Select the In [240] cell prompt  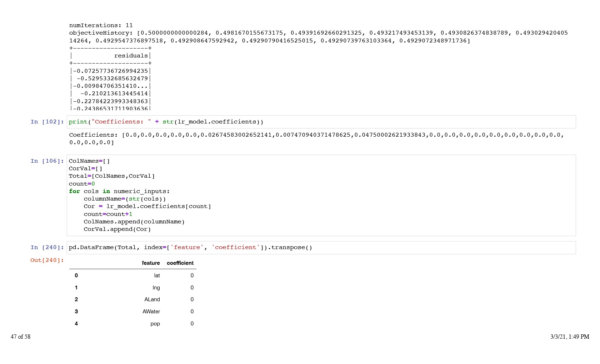(x=47, y=247)
